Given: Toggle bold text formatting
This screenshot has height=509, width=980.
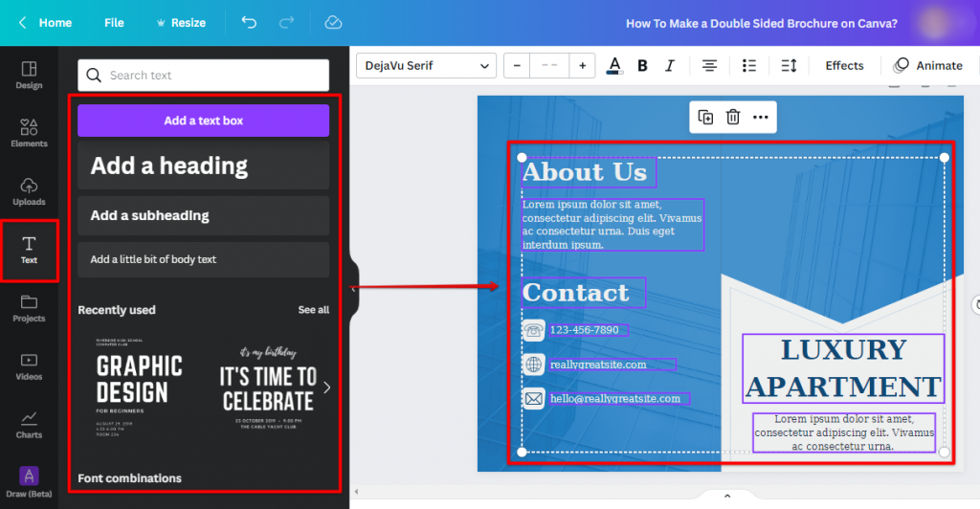Looking at the screenshot, I should pos(642,65).
